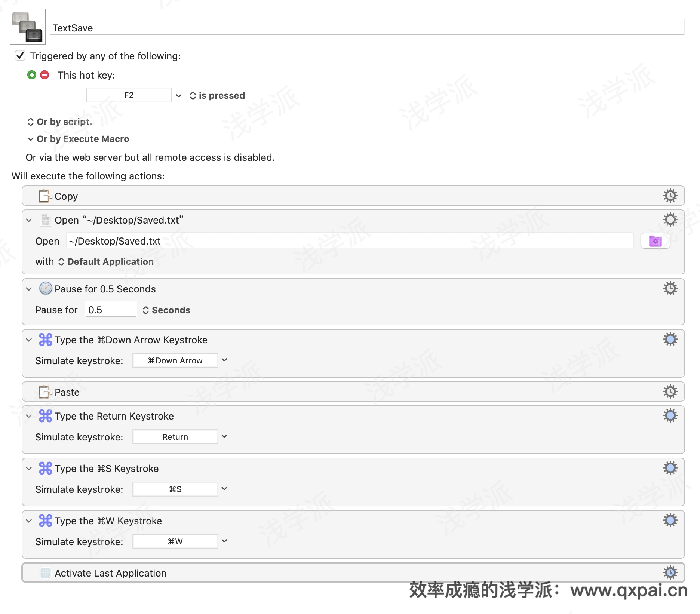
Task: Collapse the Pause for 0.5 Seconds action
Action: tap(29, 289)
